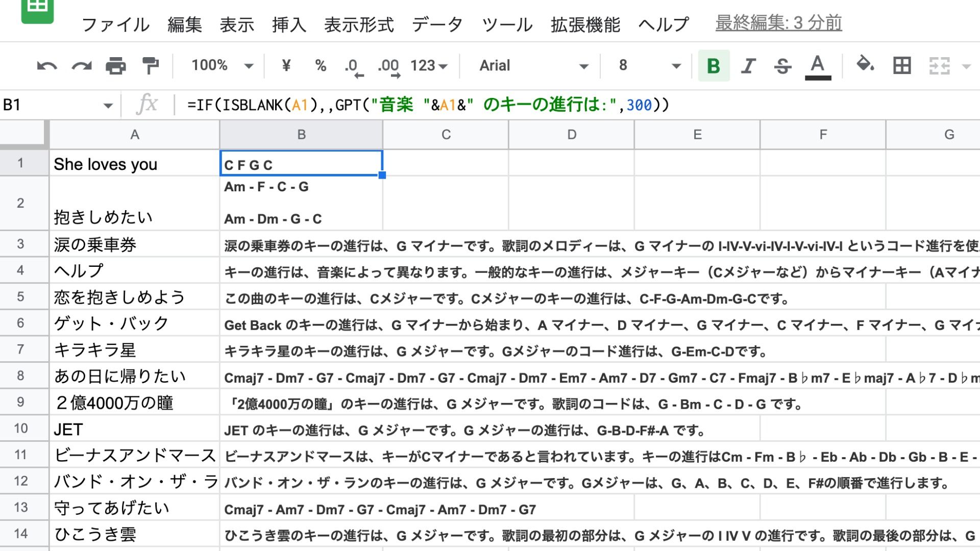Open fill color bucket

(865, 65)
